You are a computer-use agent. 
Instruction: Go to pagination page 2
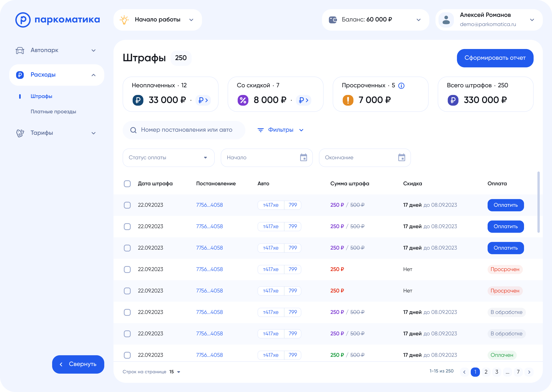[x=486, y=372]
